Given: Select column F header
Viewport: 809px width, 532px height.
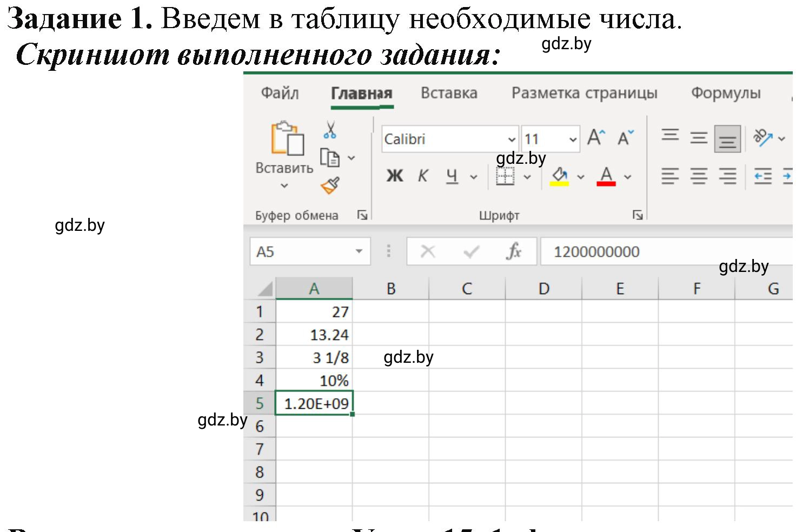Looking at the screenshot, I should tap(697, 289).
